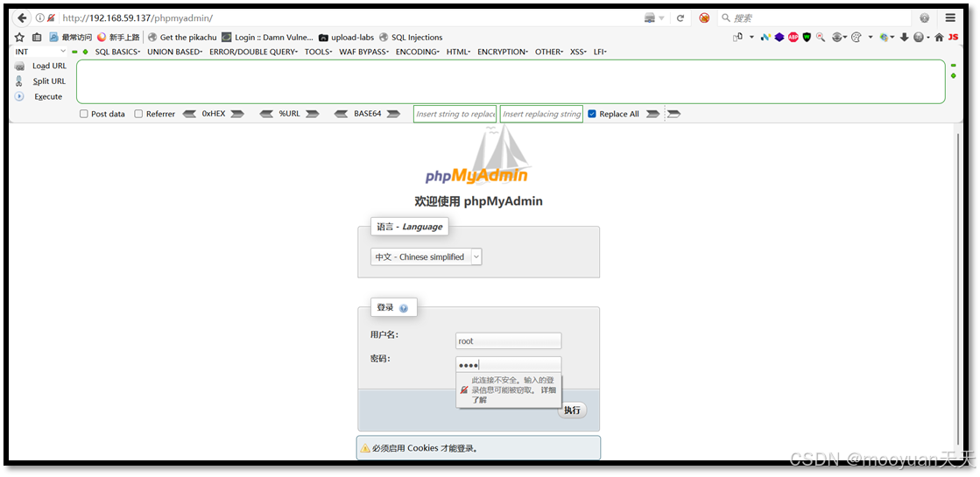Click the HackBar Split URL scissors icon
Image resolution: width=980 pixels, height=477 pixels.
click(x=20, y=81)
